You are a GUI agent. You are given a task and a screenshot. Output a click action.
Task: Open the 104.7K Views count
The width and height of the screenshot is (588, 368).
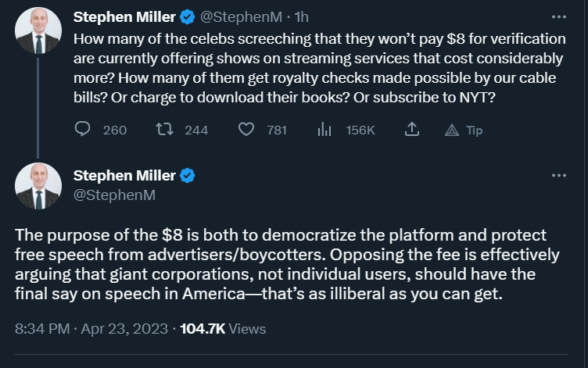click(223, 329)
